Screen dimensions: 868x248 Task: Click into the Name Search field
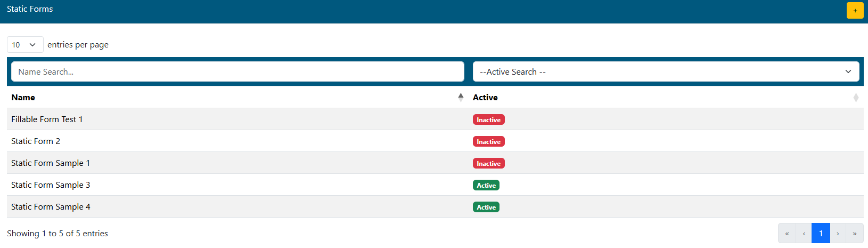point(238,72)
